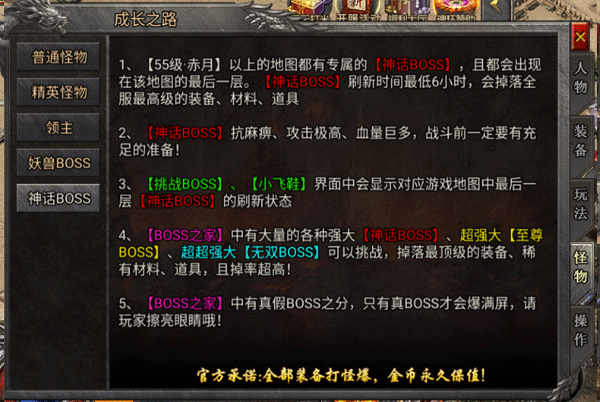Open the treasure chest icon at top
600x402 pixels.
pos(308,10)
